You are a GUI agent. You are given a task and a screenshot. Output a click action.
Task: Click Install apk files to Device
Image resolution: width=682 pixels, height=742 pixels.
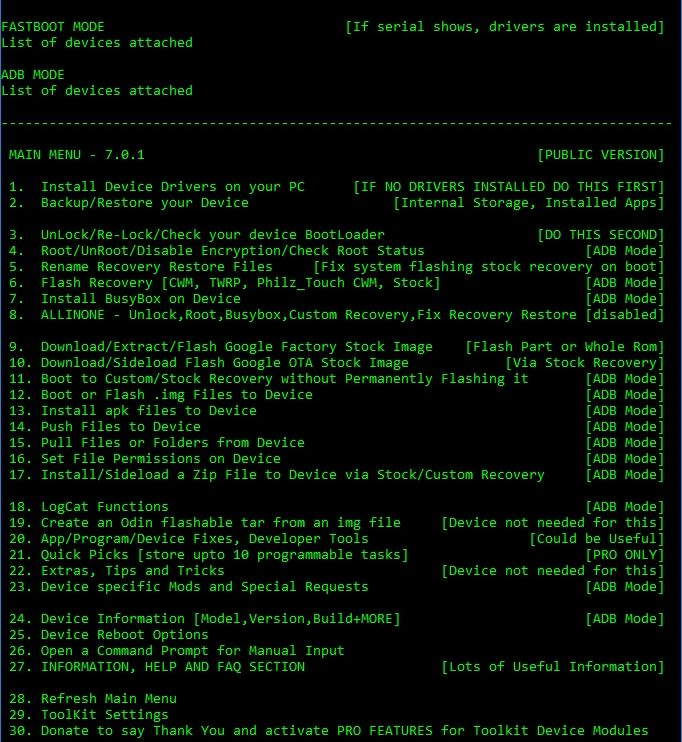(148, 411)
